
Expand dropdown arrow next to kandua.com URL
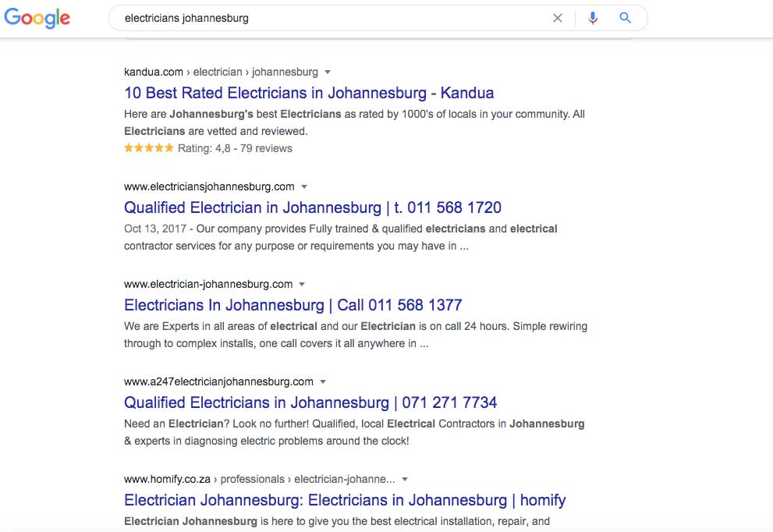[328, 73]
